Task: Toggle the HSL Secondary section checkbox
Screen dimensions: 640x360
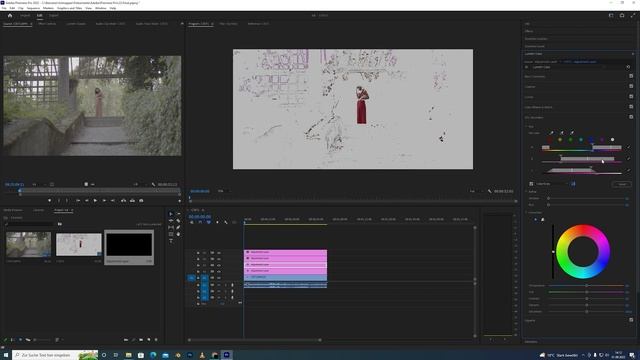Action: pos(631,117)
